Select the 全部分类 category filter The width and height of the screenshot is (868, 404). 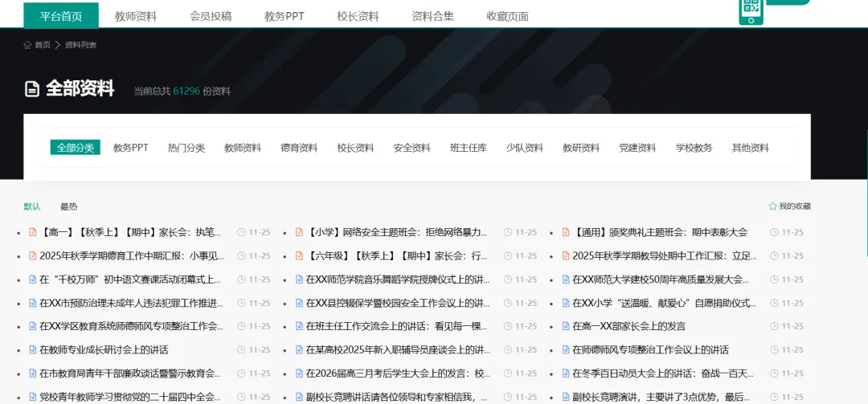coord(76,148)
